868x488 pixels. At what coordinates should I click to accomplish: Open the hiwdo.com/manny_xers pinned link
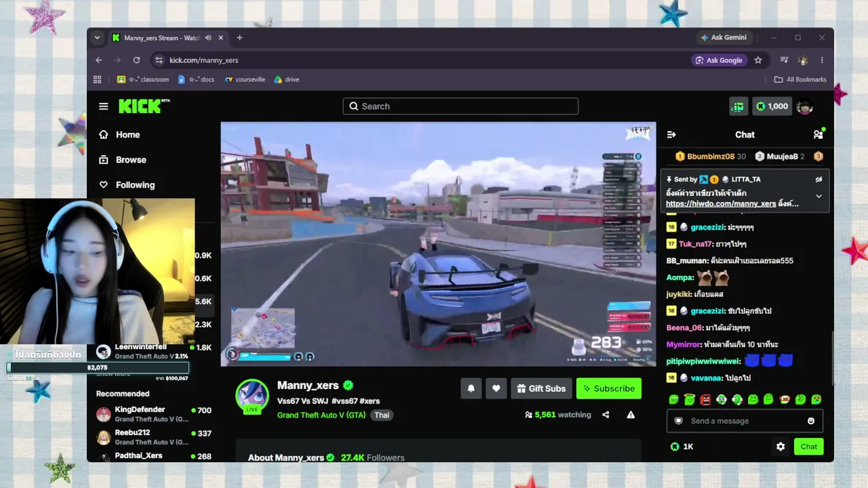click(x=721, y=203)
